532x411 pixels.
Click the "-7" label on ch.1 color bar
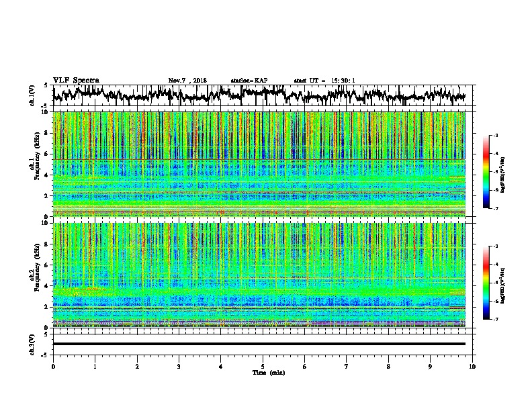pyautogui.click(x=495, y=208)
